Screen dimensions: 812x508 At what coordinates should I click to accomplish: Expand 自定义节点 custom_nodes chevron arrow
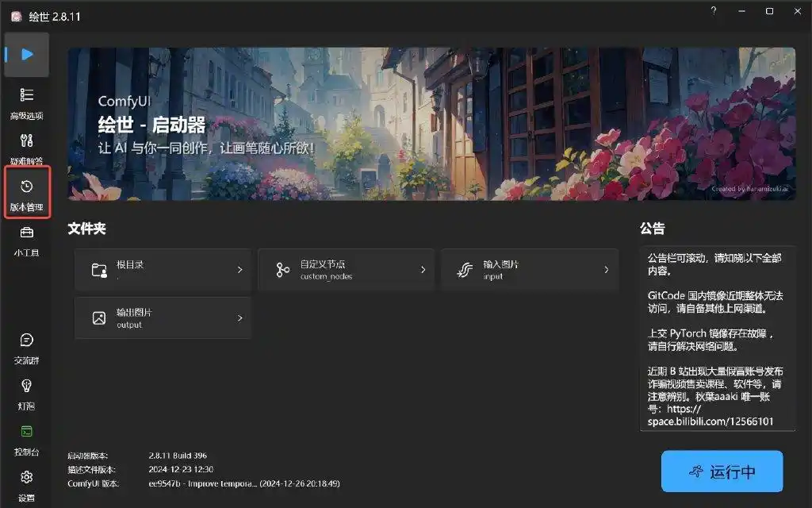coord(423,270)
